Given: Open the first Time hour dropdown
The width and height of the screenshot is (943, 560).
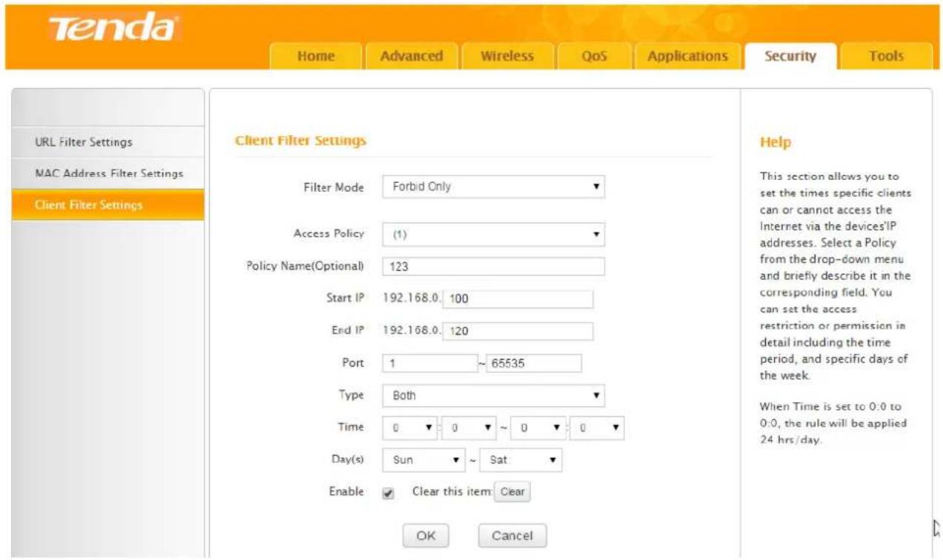Looking at the screenshot, I should 410,427.
